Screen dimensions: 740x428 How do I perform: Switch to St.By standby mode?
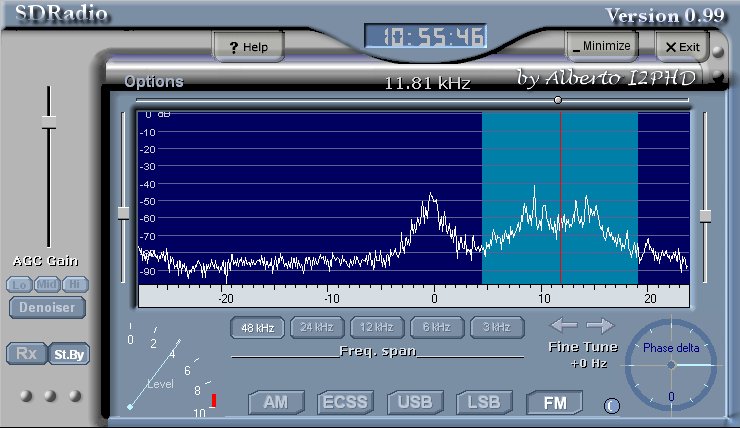[x=68, y=354]
